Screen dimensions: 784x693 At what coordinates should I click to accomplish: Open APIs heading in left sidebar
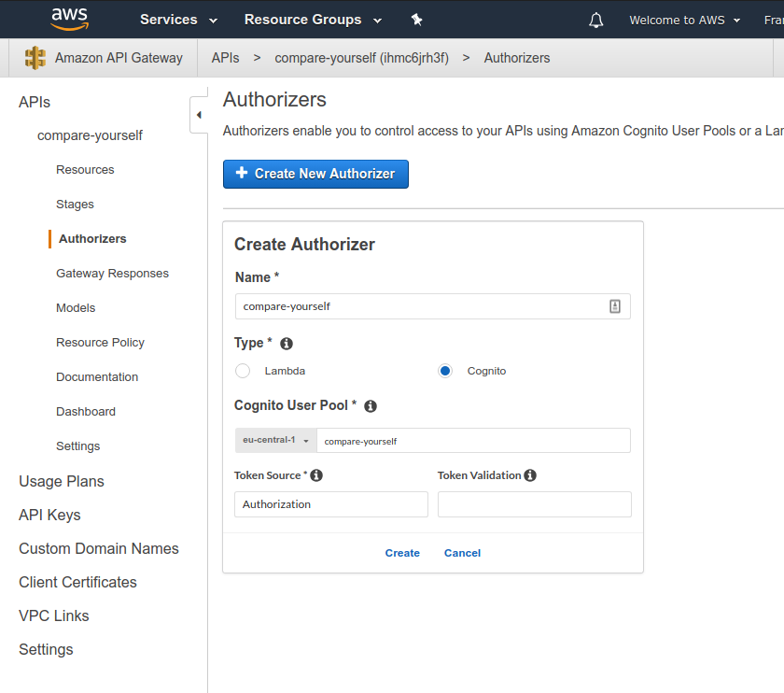(x=35, y=102)
